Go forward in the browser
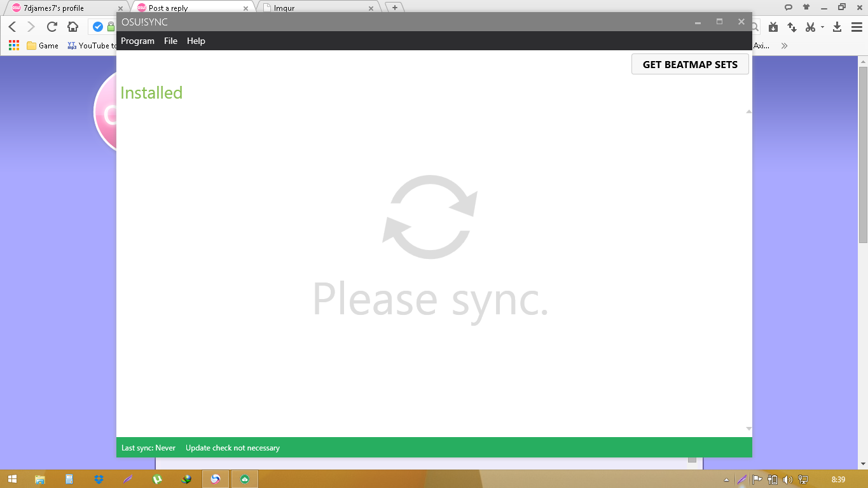Image resolution: width=868 pixels, height=488 pixels. 31,27
